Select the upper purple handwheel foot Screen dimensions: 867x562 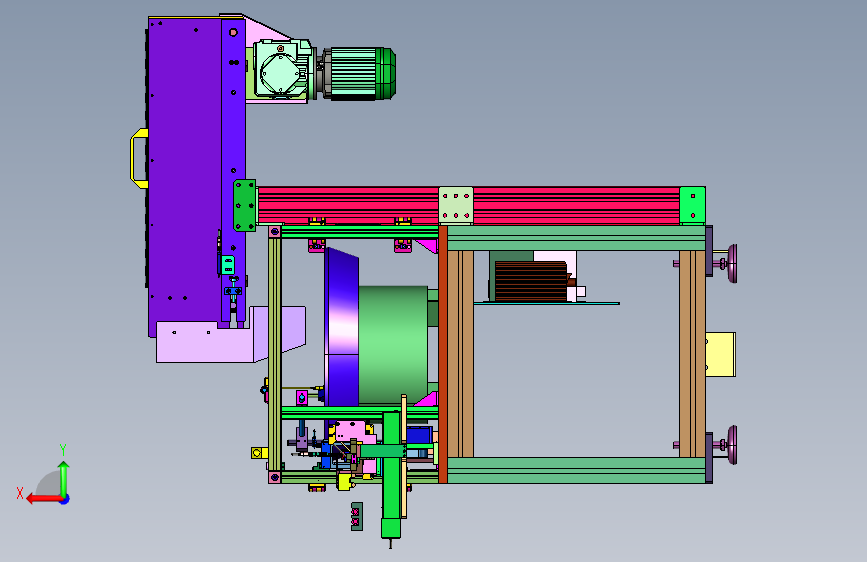(x=731, y=263)
